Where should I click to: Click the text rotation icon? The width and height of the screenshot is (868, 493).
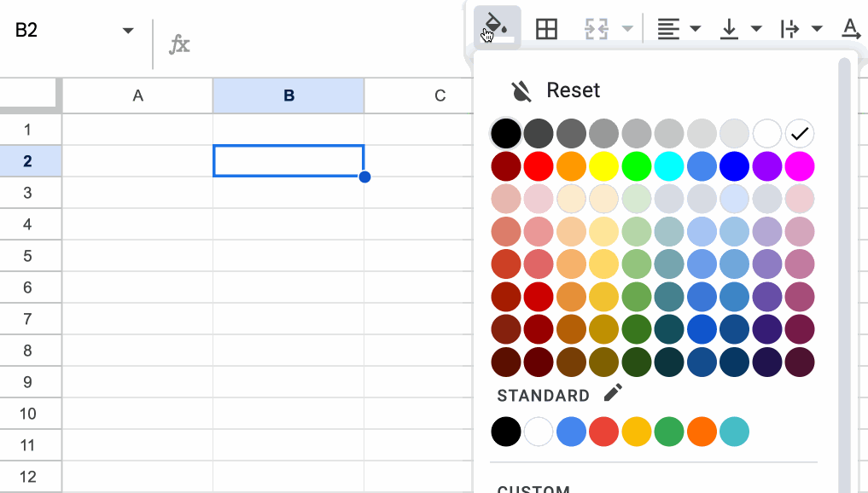851,29
